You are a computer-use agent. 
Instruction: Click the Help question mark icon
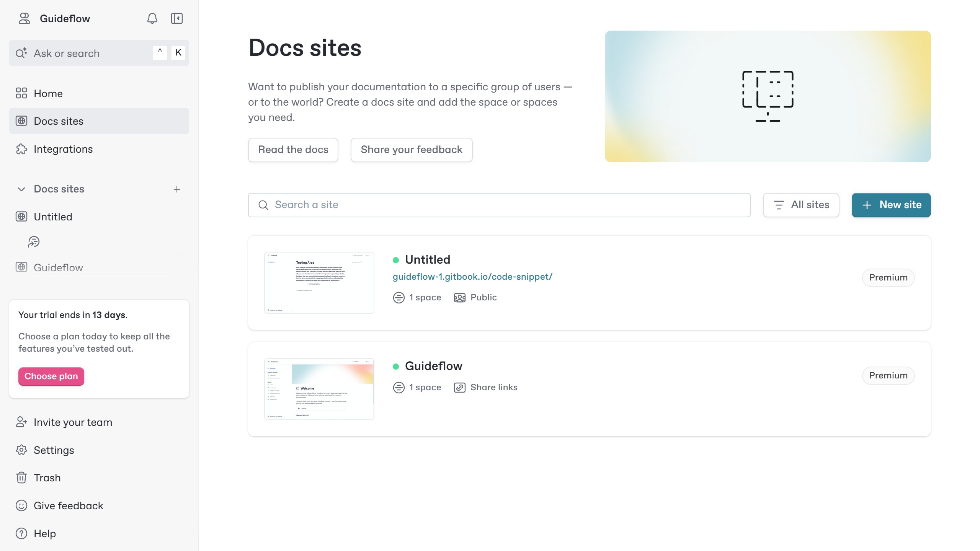21,533
